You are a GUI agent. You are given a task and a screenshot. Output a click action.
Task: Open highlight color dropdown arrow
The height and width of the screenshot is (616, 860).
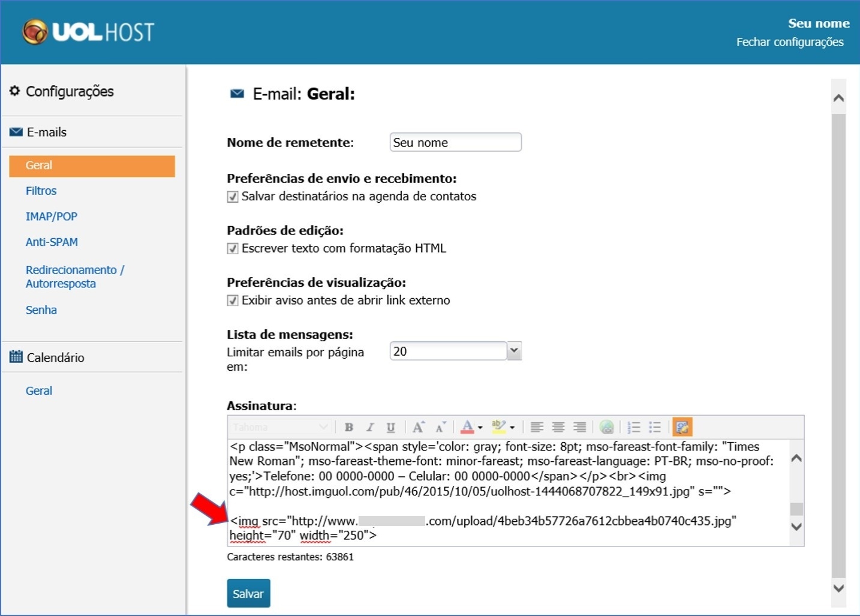coord(512,428)
